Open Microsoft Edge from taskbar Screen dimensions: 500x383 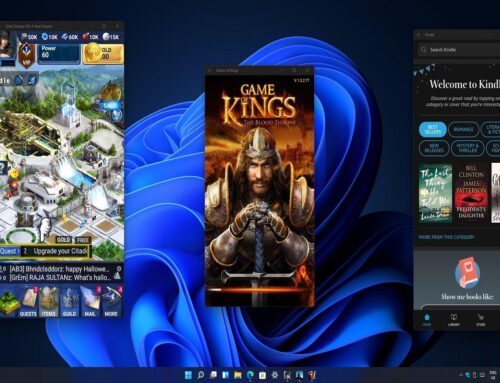coord(250,375)
